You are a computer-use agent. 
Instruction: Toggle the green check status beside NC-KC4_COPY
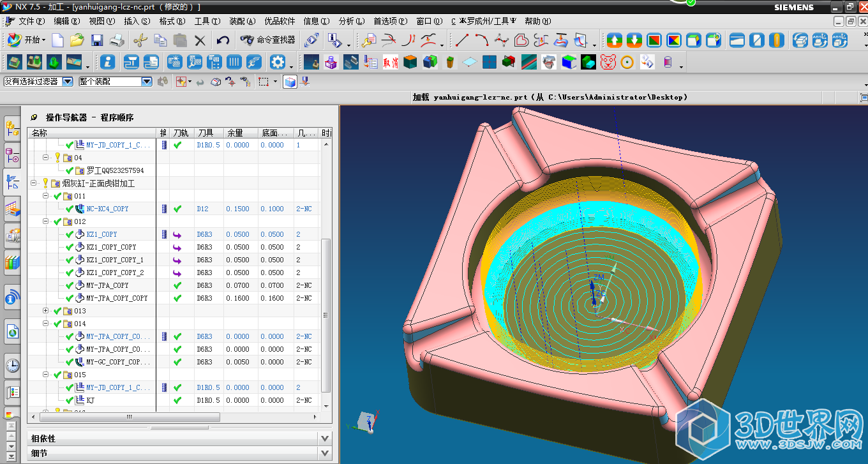70,209
